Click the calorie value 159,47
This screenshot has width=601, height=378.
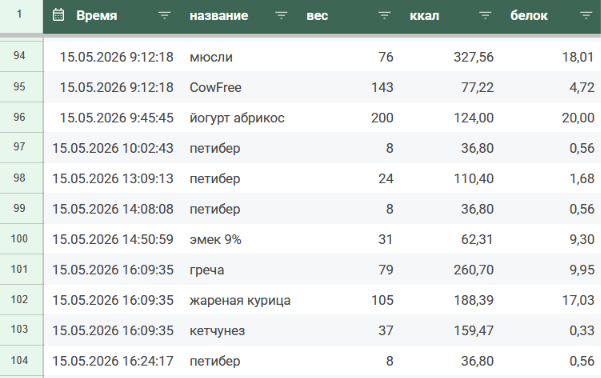(474, 330)
